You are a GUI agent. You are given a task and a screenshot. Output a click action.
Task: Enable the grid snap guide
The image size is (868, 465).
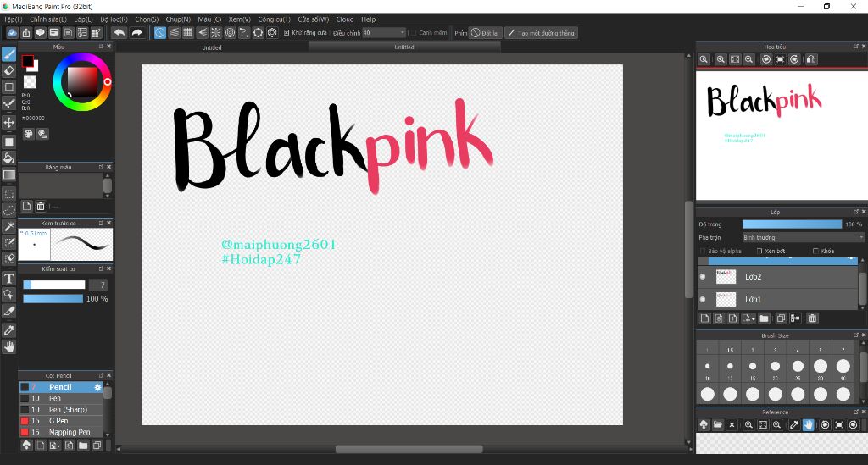click(187, 33)
